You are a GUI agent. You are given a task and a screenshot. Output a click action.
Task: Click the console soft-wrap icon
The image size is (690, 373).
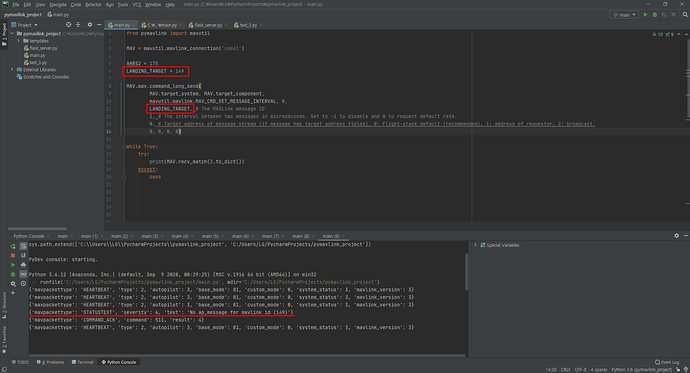coord(23,245)
